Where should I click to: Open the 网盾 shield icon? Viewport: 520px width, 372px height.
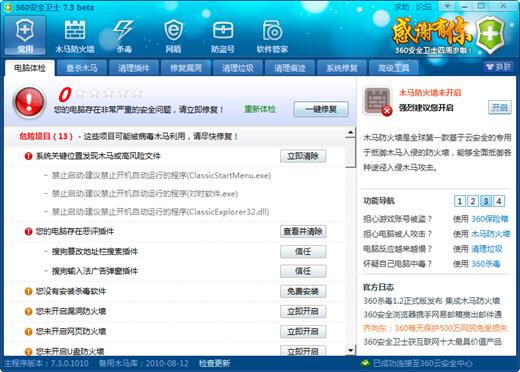click(173, 36)
